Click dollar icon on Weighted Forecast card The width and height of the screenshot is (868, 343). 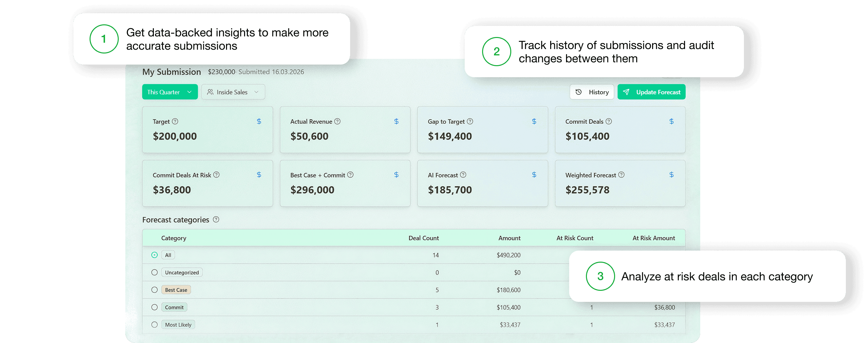[671, 175]
